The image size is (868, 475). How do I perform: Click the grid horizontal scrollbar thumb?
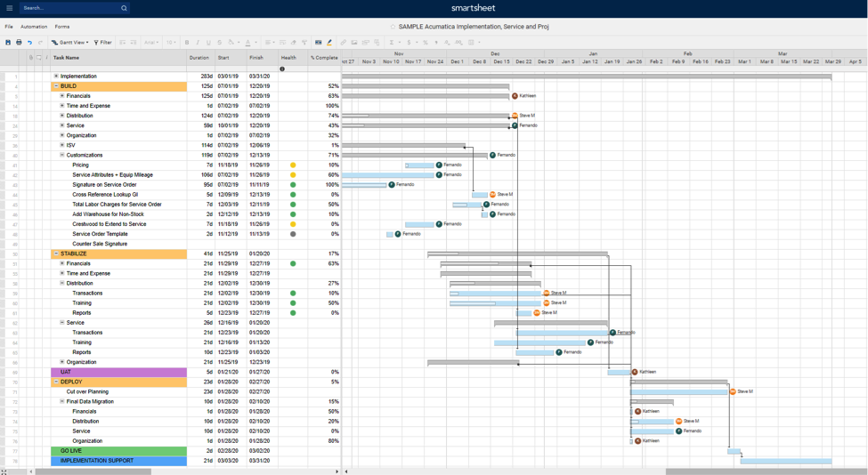tap(93, 471)
